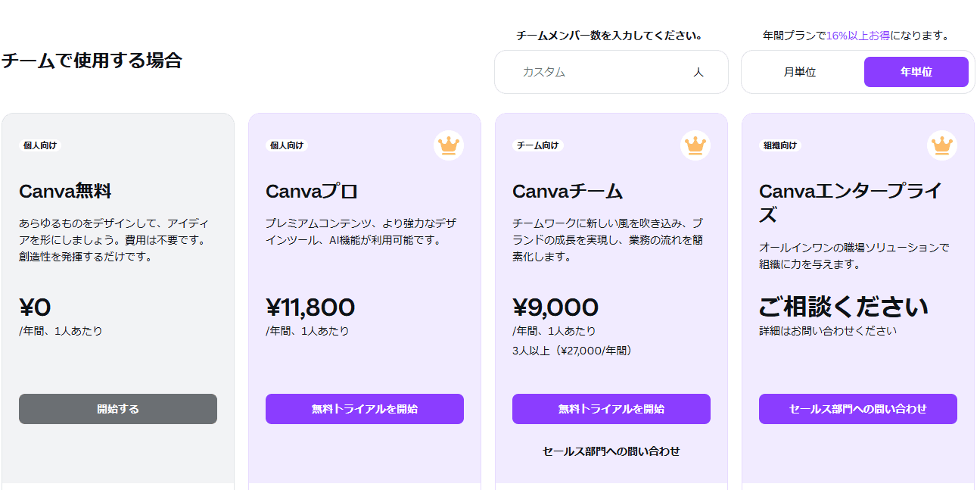Click the crown icon on Canvaエンタープライズ card
Viewport: 980px width, 490px height.
[x=941, y=145]
